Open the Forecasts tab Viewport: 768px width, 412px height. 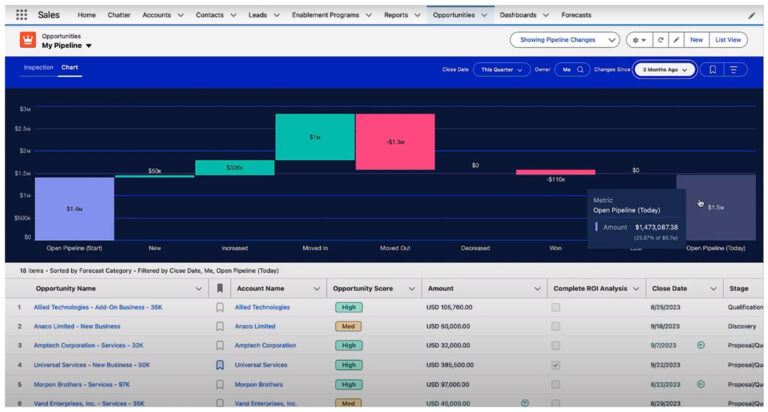[x=576, y=15]
